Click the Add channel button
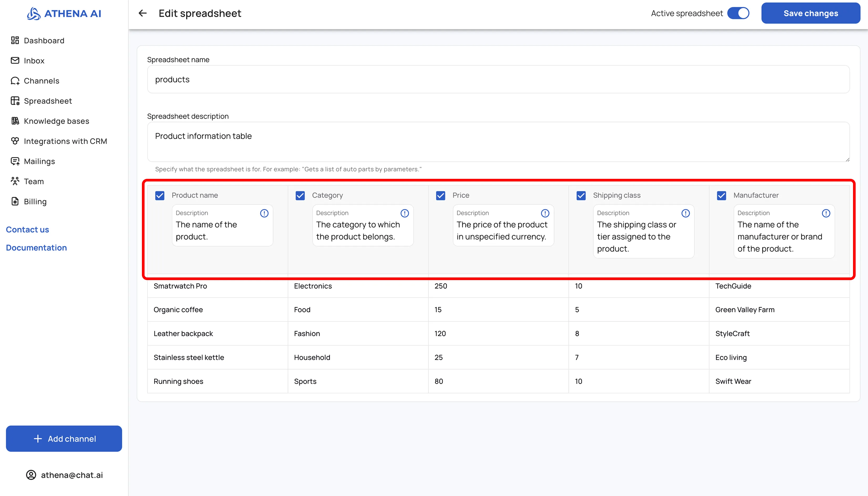 64,438
